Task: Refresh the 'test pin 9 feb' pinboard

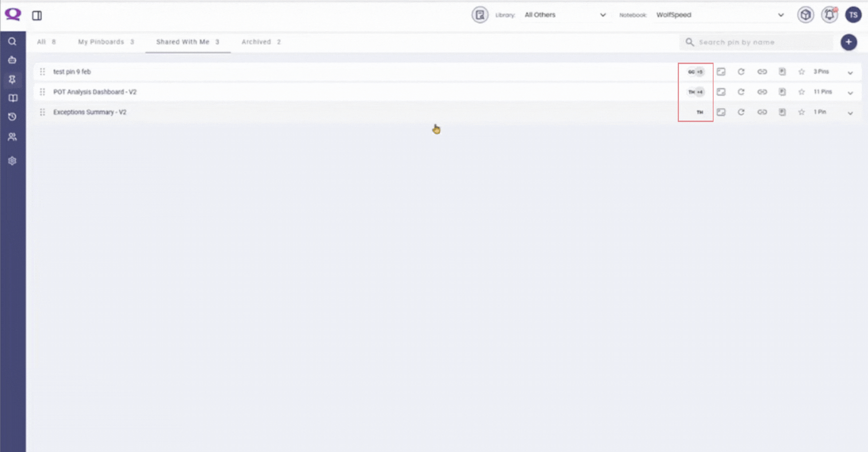Action: (741, 71)
